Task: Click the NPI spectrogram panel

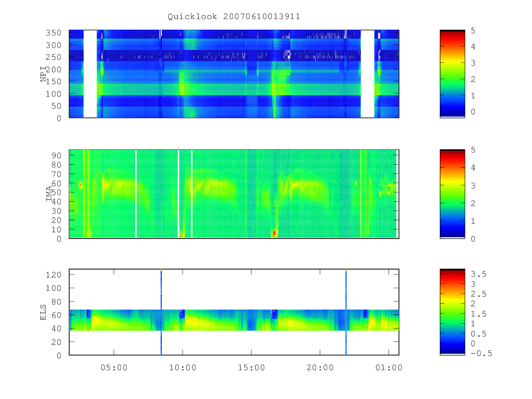Action: tap(234, 74)
